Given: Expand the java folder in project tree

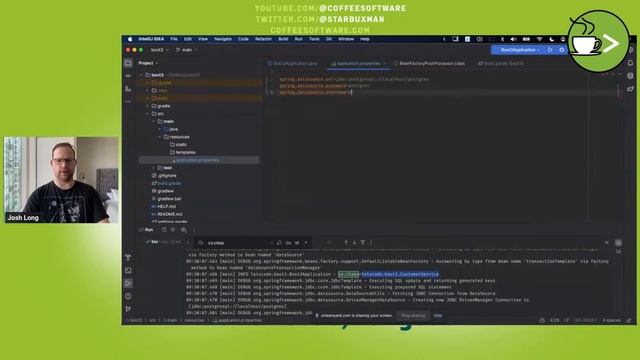Looking at the screenshot, I should pos(160,129).
